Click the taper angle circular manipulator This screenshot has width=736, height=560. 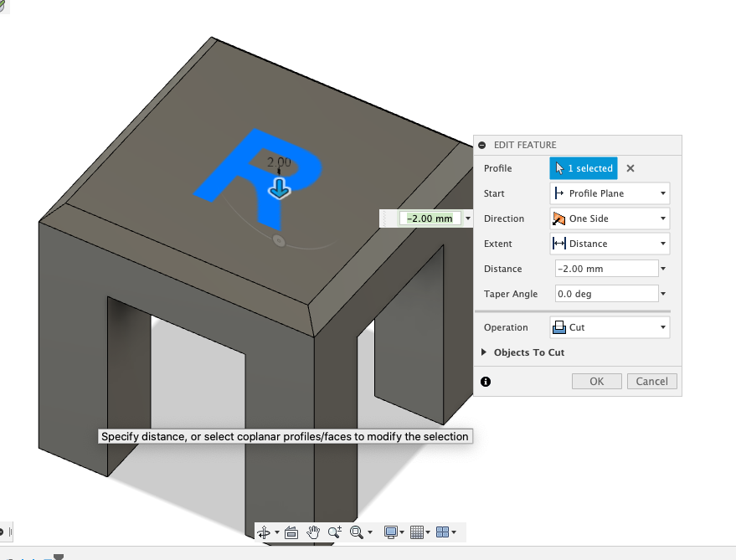279,241
